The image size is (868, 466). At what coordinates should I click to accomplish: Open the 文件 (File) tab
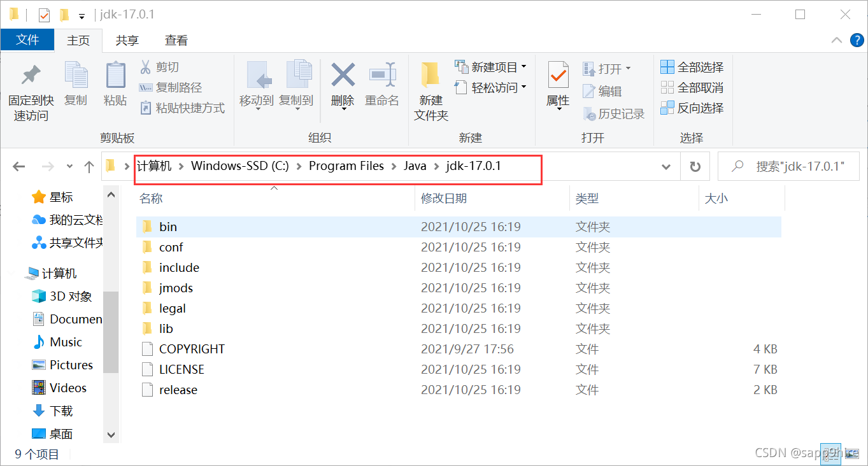(27, 39)
